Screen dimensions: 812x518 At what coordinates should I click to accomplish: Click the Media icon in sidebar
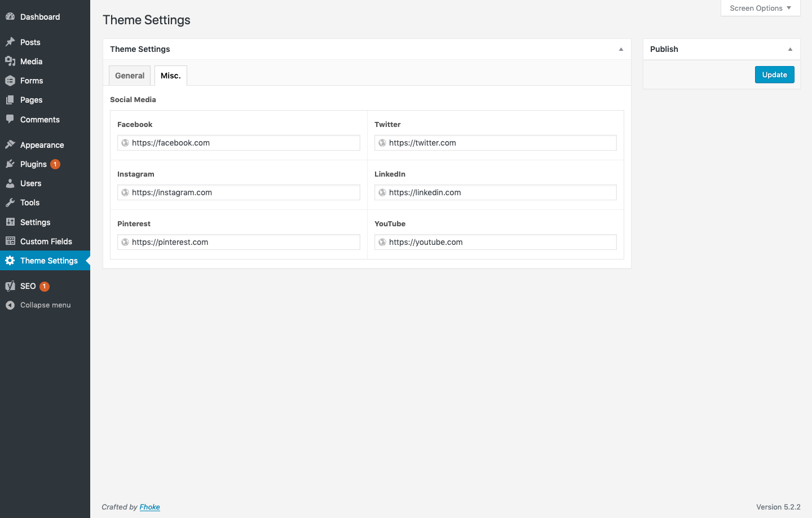point(10,61)
